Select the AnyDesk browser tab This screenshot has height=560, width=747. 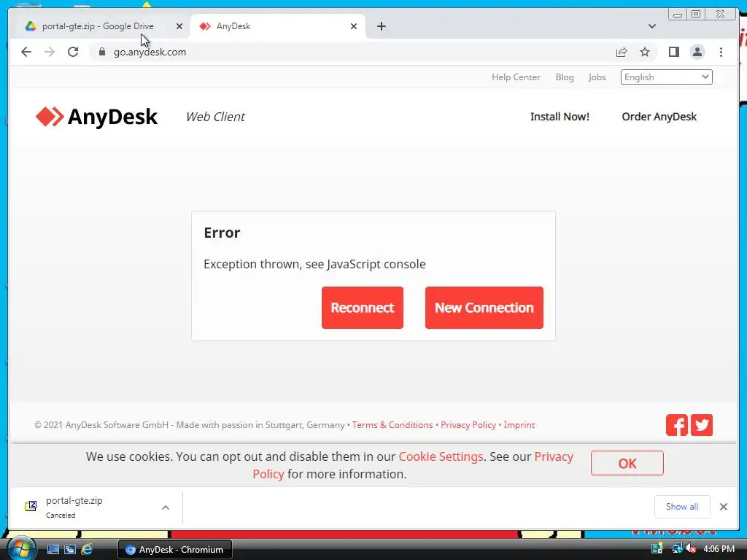[x=278, y=26]
